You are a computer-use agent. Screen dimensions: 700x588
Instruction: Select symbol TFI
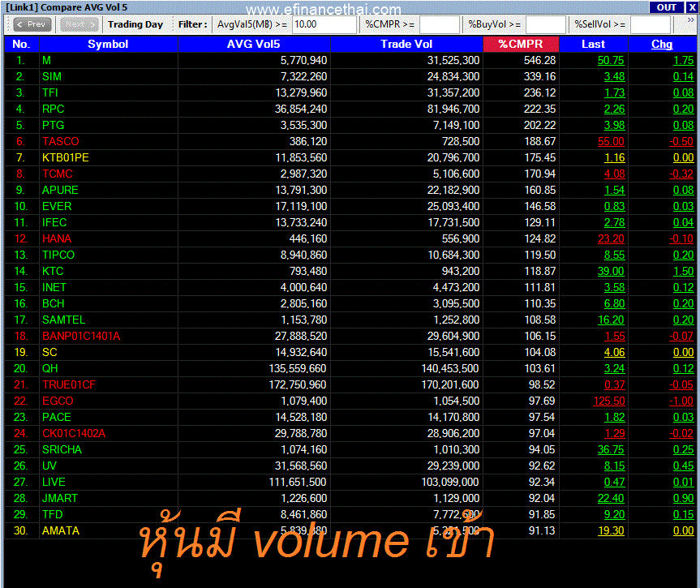coord(50,93)
